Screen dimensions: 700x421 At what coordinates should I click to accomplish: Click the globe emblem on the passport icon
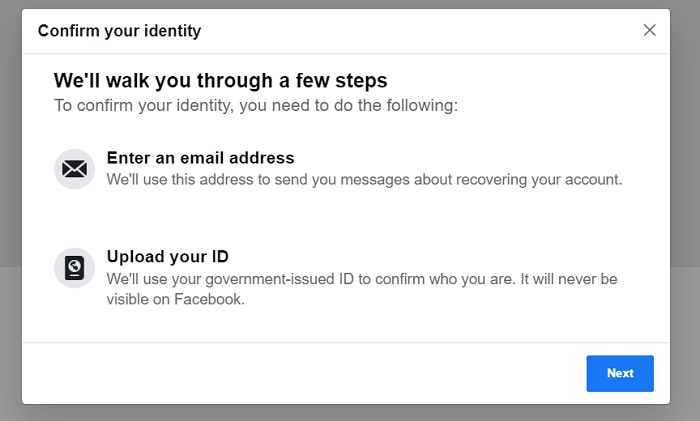tap(75, 266)
